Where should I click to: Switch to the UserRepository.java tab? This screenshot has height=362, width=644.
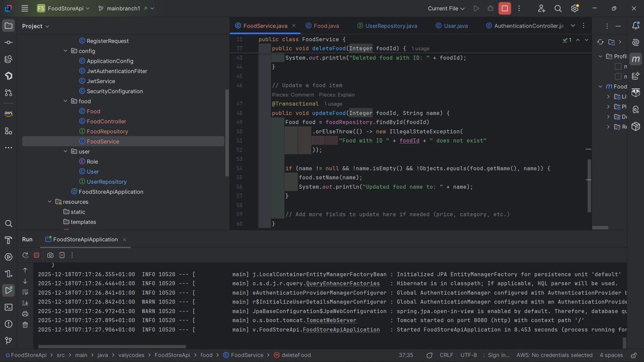[x=386, y=26]
